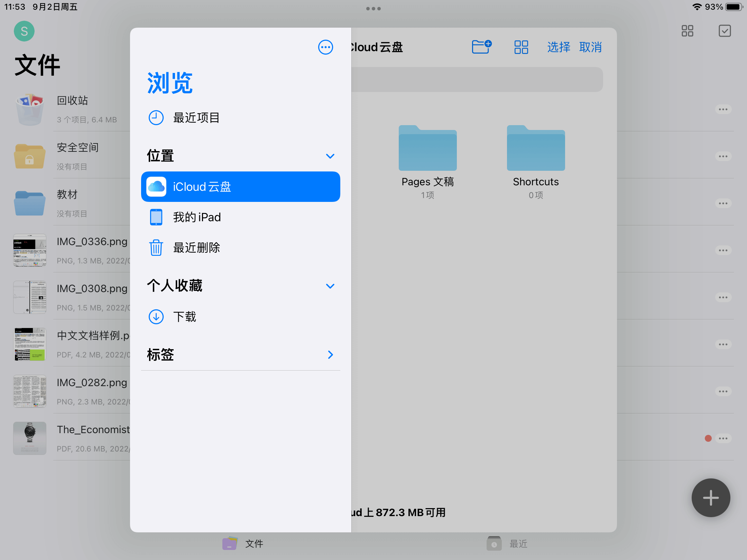The image size is (747, 560).
Task: Toggle grid view in background Files window
Action: pos(688,31)
